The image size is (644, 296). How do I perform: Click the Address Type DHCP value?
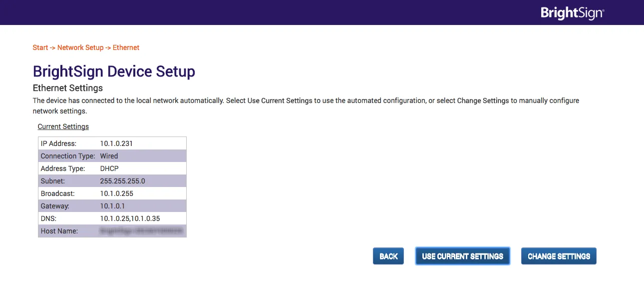[x=109, y=168]
